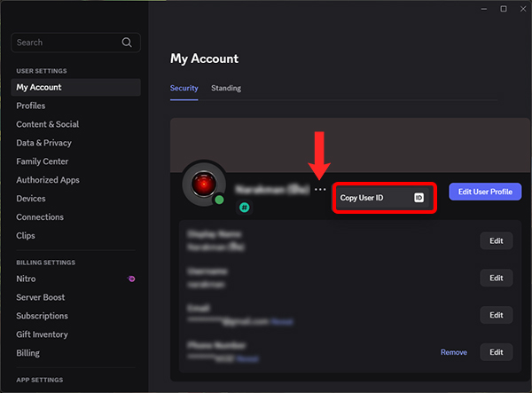532x393 pixels.
Task: Maximize the settings window
Action: click(x=504, y=9)
